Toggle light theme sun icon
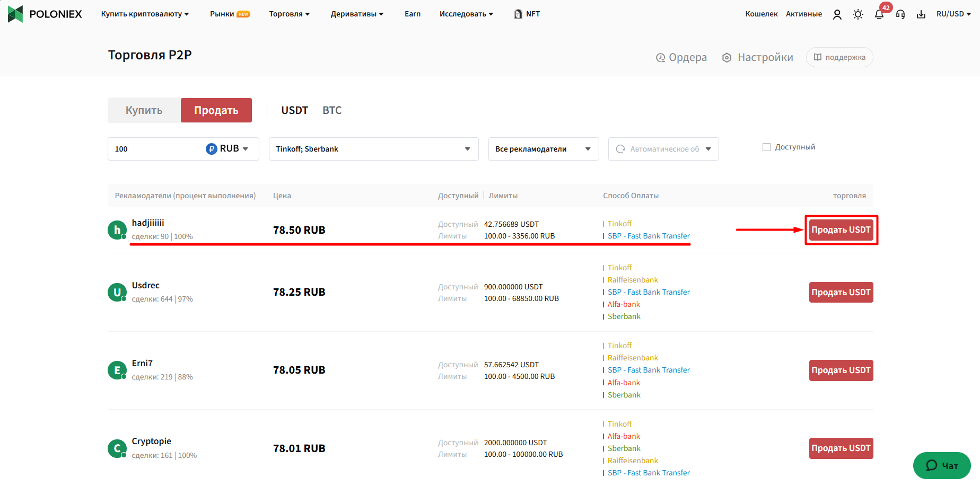This screenshot has width=980, height=486. [858, 14]
